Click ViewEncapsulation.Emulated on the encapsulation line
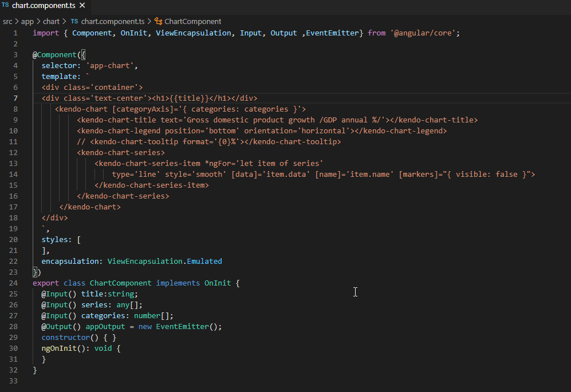This screenshot has height=392, width=571. click(x=164, y=261)
